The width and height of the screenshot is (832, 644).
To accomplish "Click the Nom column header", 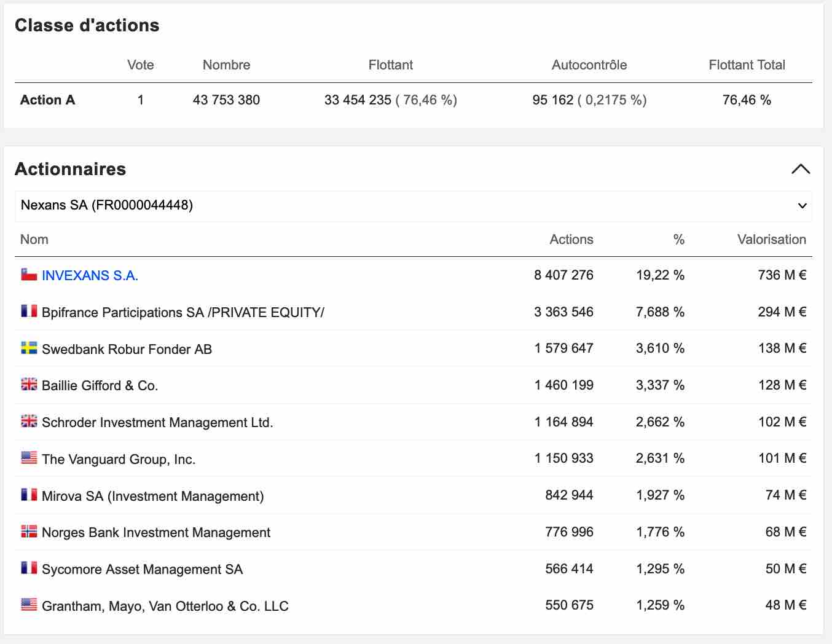I will 34,240.
